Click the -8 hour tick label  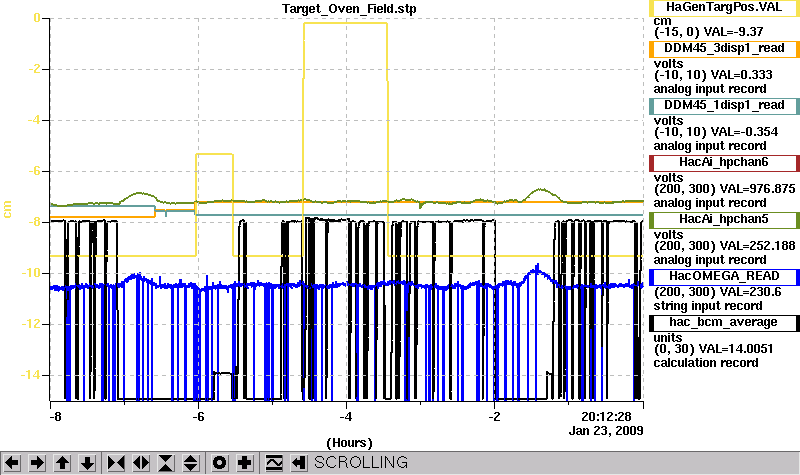click(55, 417)
